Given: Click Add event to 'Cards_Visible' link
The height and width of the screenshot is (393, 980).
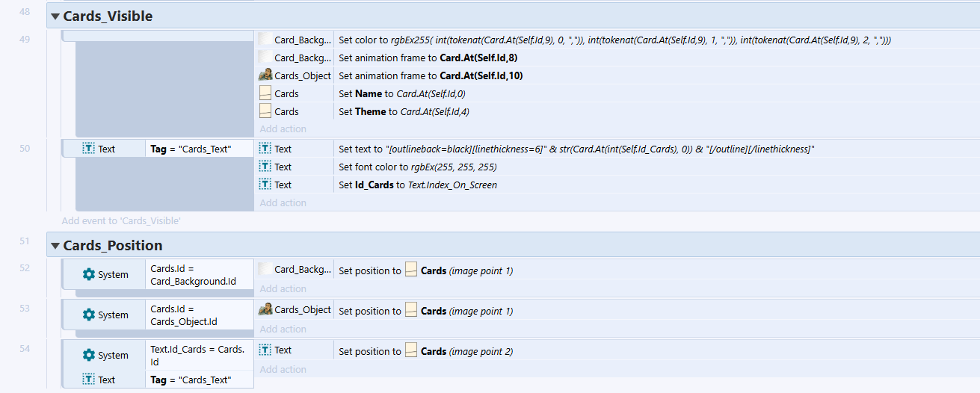Looking at the screenshot, I should (121, 220).
